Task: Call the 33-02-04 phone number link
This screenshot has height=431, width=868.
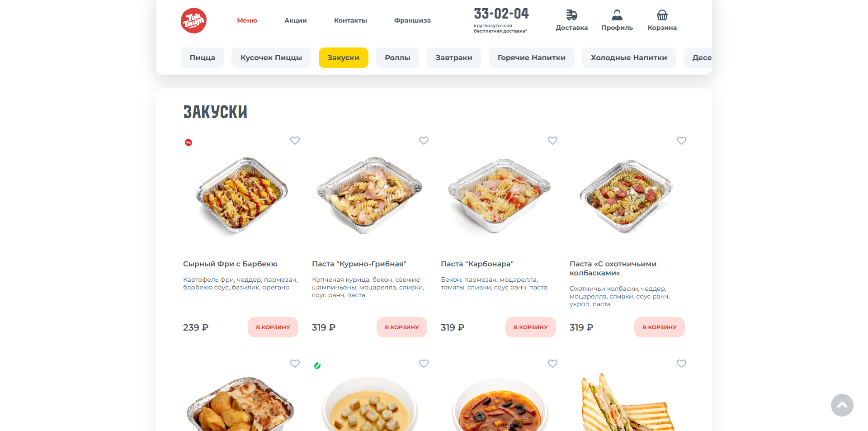Action: point(501,14)
